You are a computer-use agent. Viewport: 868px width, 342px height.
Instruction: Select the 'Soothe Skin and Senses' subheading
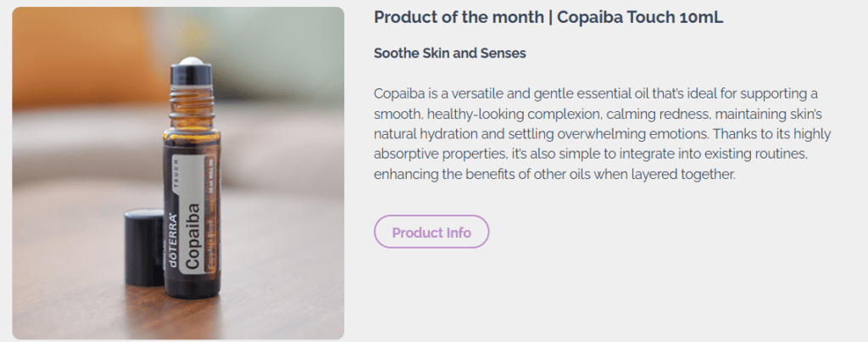(449, 53)
